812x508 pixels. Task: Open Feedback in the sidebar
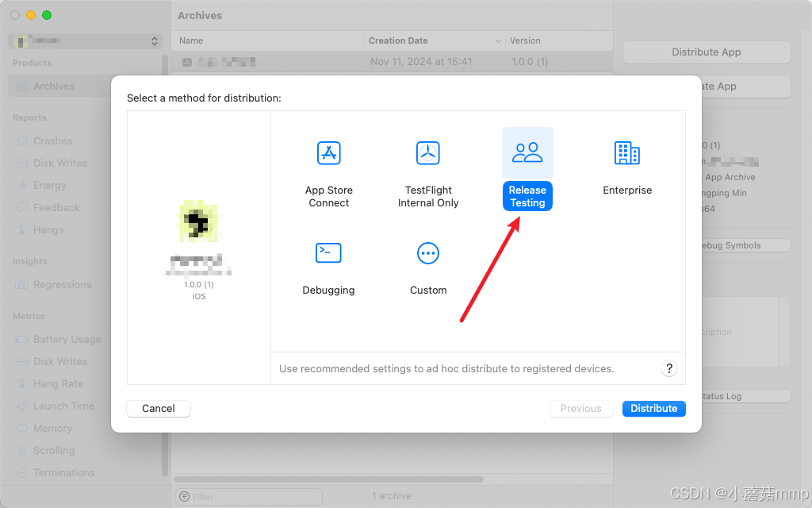pos(56,208)
